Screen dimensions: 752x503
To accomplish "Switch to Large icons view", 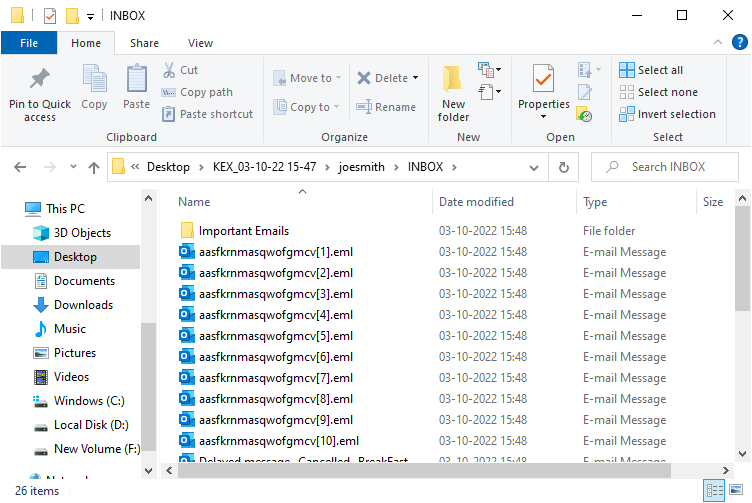I will tap(736, 490).
